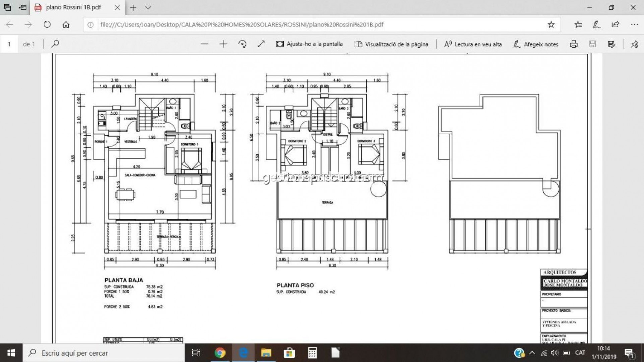Open the Share icon
Viewport: 644px width, 362px height.
[x=615, y=24]
